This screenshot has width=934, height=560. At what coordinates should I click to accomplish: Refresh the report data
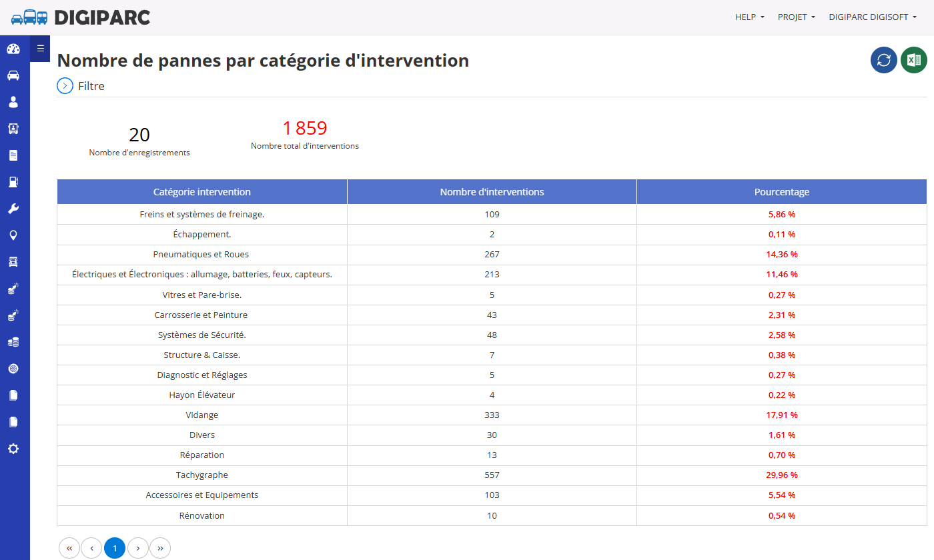click(x=884, y=60)
